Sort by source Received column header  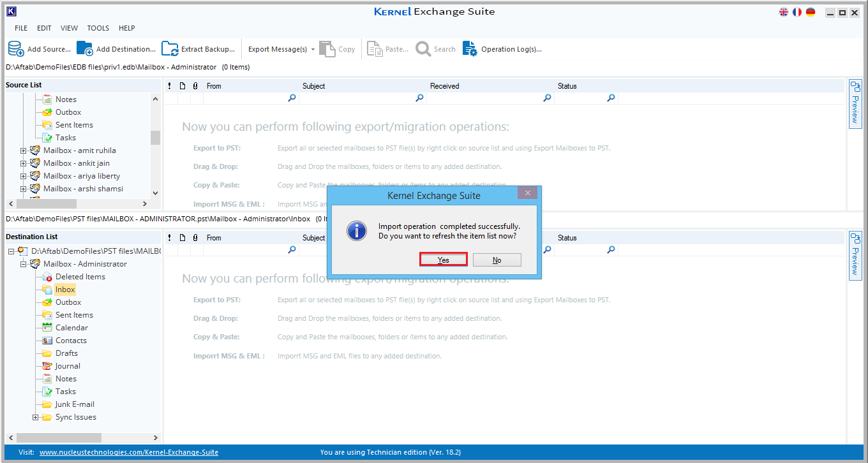coord(444,86)
